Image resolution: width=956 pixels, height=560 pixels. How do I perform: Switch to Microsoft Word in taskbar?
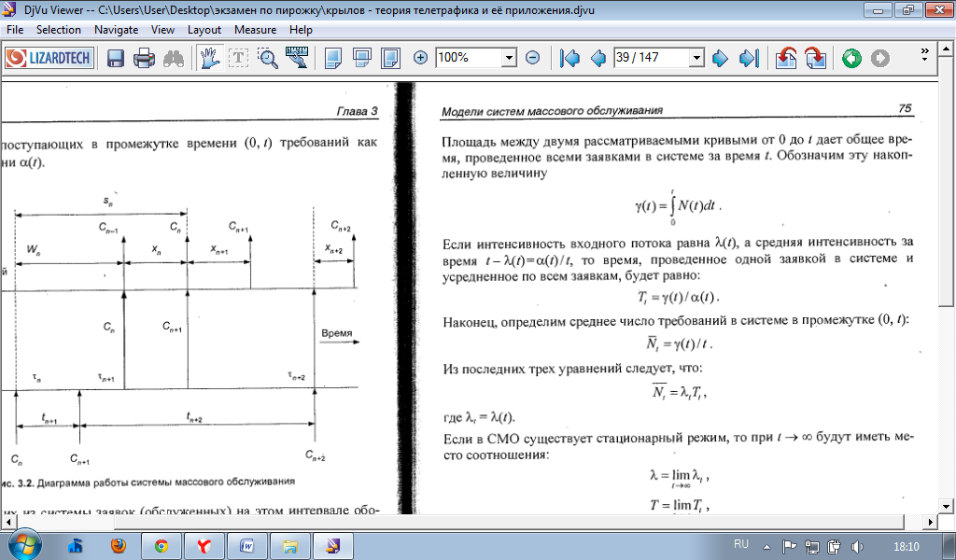tap(246, 546)
